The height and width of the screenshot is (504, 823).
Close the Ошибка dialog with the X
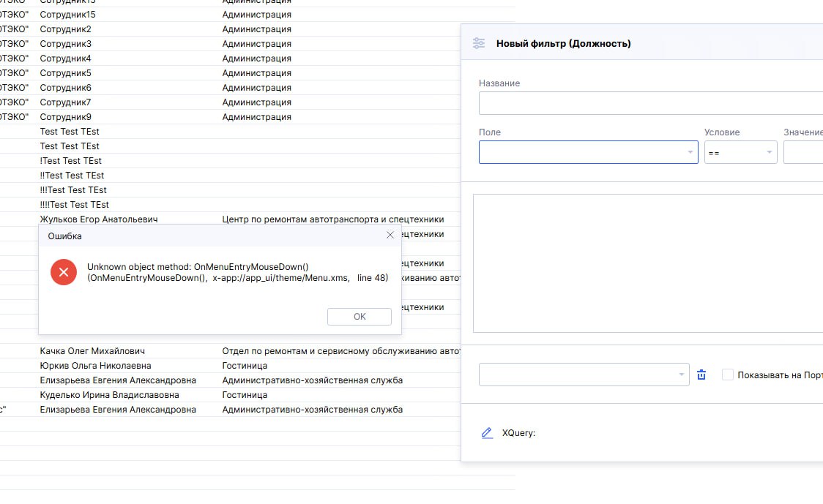click(390, 235)
